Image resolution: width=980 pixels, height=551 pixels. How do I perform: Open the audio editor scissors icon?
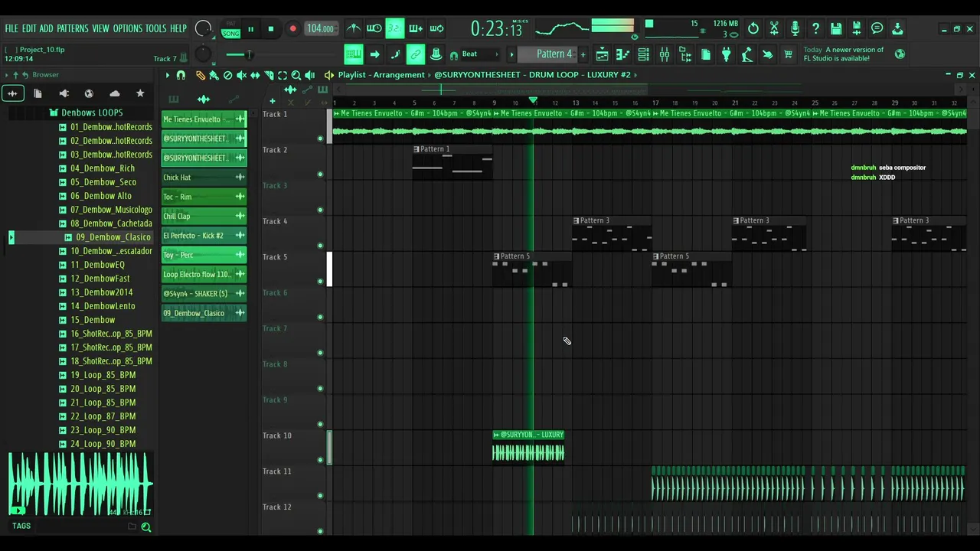point(774,28)
